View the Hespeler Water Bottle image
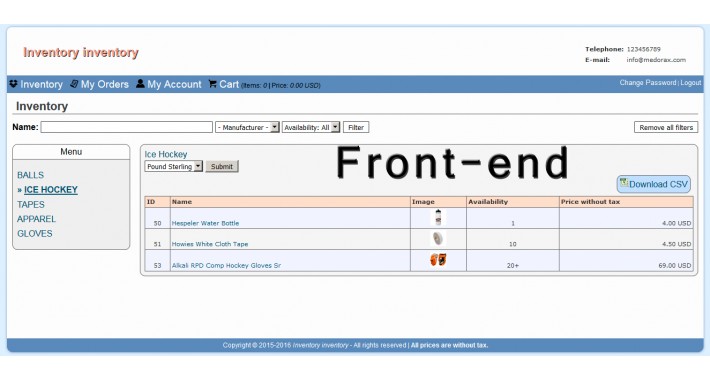 click(x=438, y=218)
